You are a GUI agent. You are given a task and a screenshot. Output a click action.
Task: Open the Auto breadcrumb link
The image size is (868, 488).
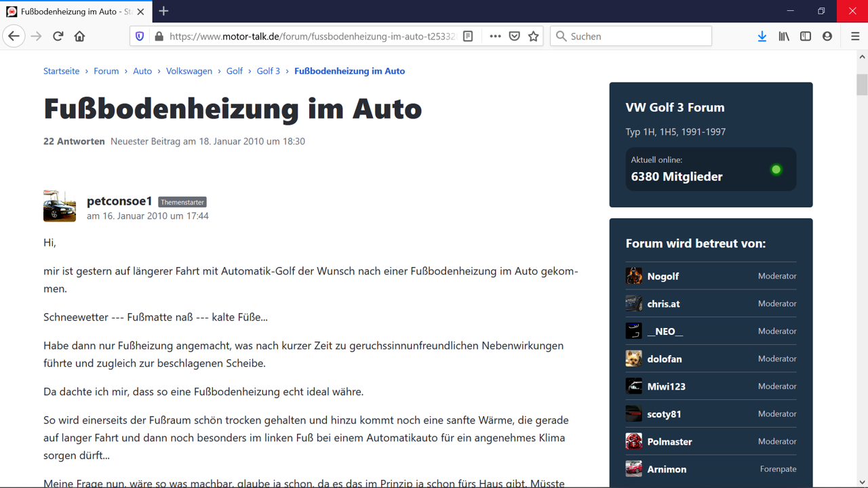coord(142,70)
